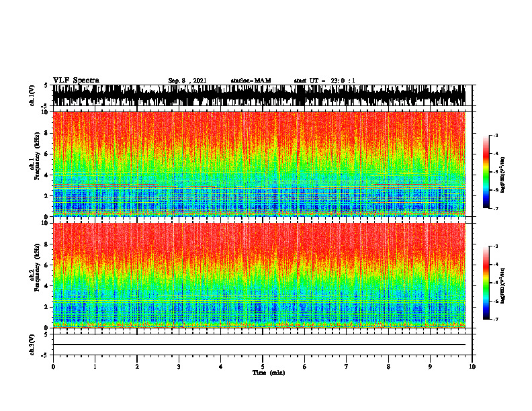This screenshot has height=411, width=532.
Task: Select the date text "Sep. 8 , 2021"
Action: pos(187,81)
